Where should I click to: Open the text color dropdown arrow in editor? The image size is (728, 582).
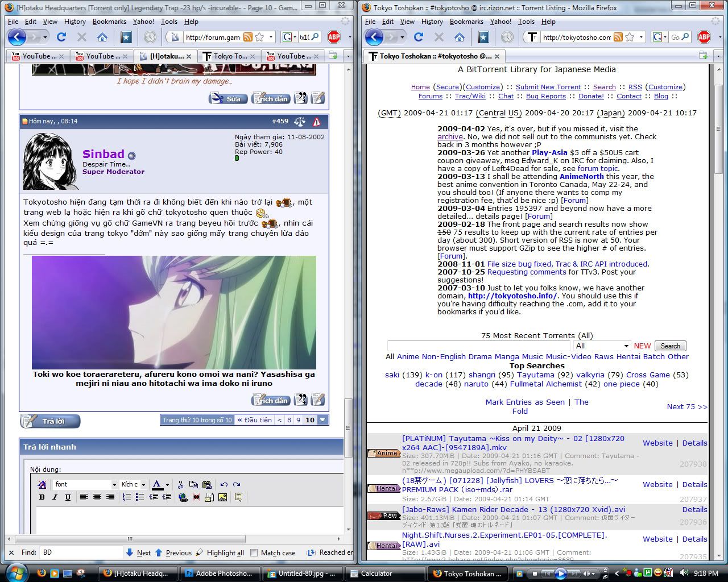[167, 484]
